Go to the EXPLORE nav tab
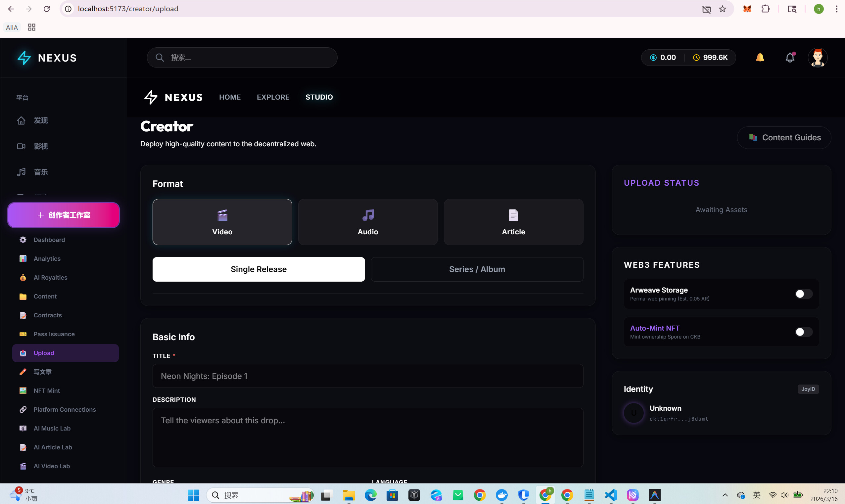This screenshot has height=504, width=845. click(x=273, y=97)
